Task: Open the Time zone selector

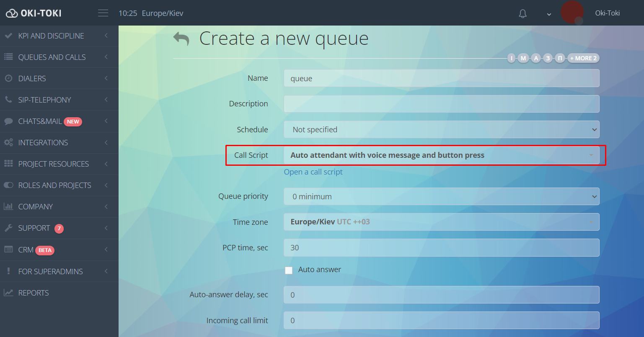Action: 441,222
